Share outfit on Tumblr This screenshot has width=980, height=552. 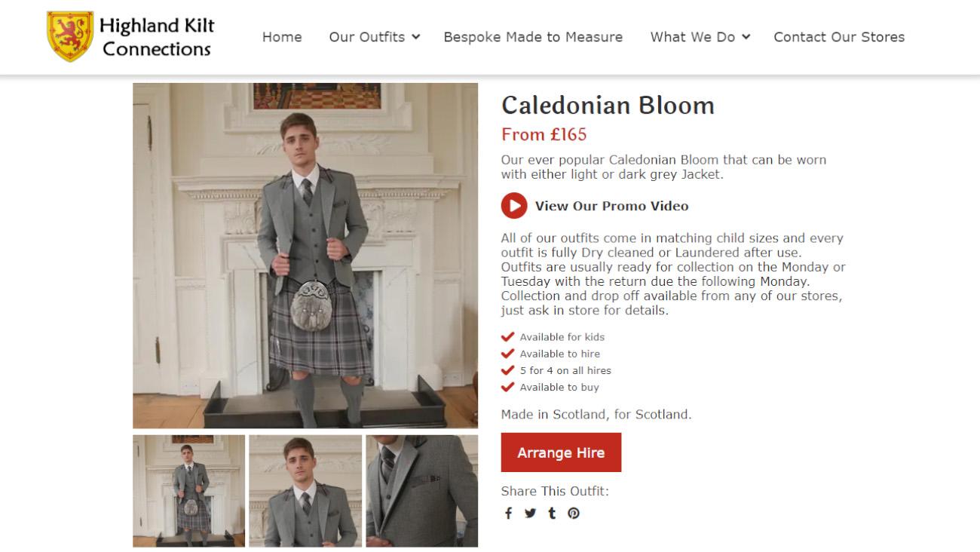tap(552, 514)
